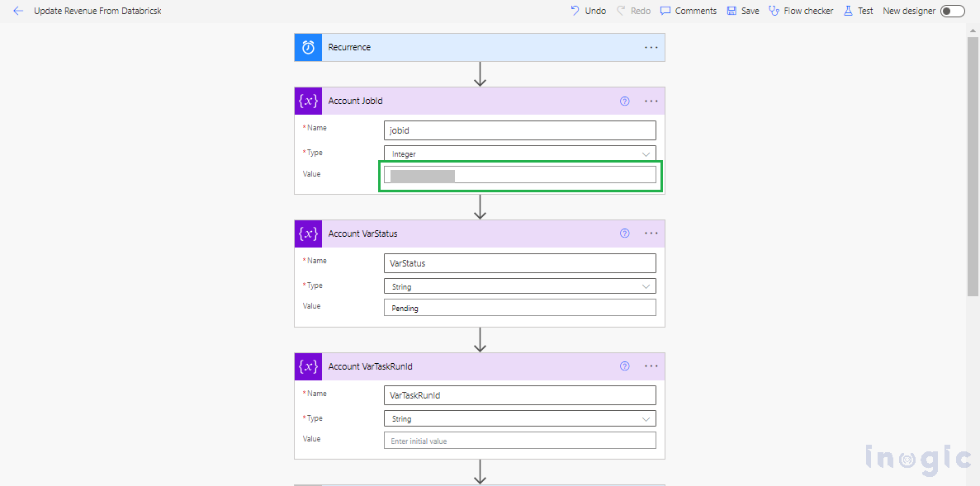Insert step below Account VarTaskRunId
The width and height of the screenshot is (980, 486).
pos(480,472)
